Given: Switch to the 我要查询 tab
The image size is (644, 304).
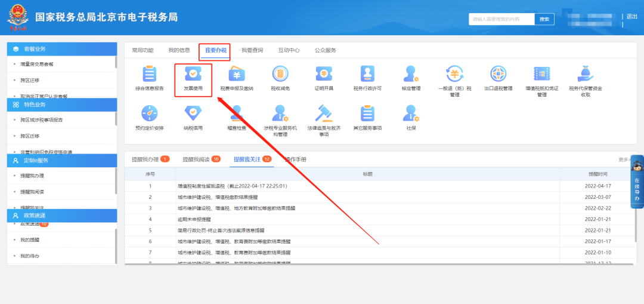Looking at the screenshot, I should point(252,50).
